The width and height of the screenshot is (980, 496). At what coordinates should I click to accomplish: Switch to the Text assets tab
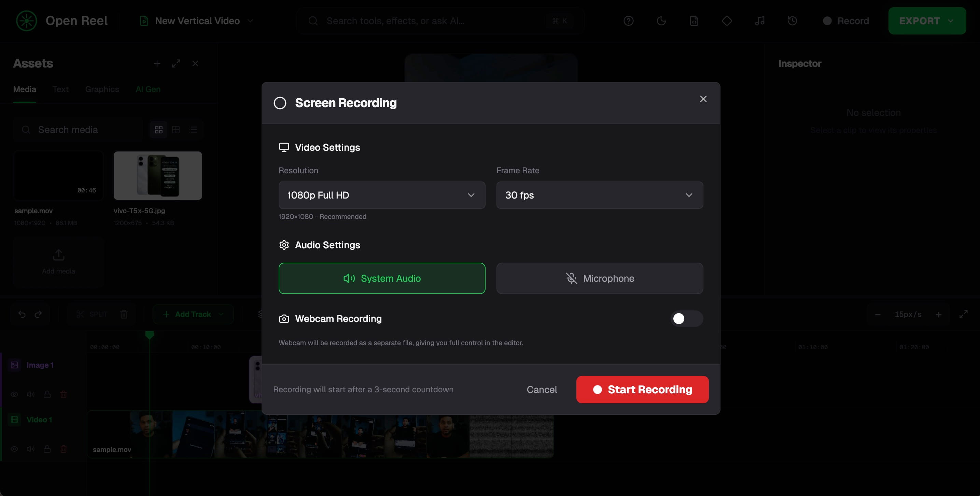click(x=60, y=89)
